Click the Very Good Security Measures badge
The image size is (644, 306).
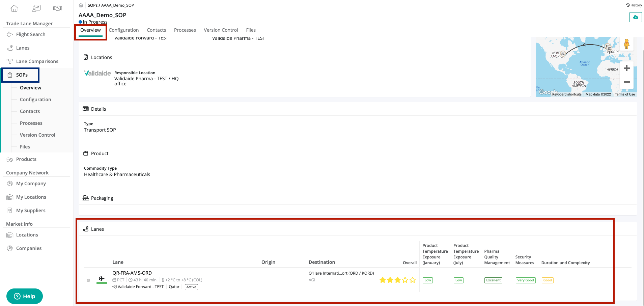[526, 280]
